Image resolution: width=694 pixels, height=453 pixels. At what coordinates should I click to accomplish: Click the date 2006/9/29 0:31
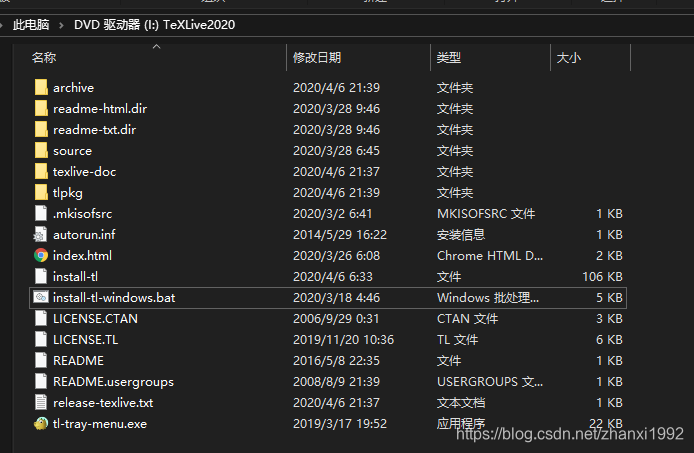pyautogui.click(x=336, y=319)
